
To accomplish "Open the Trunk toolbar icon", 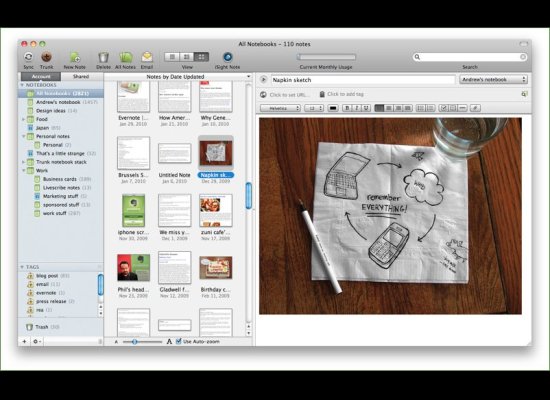I will [x=46, y=57].
